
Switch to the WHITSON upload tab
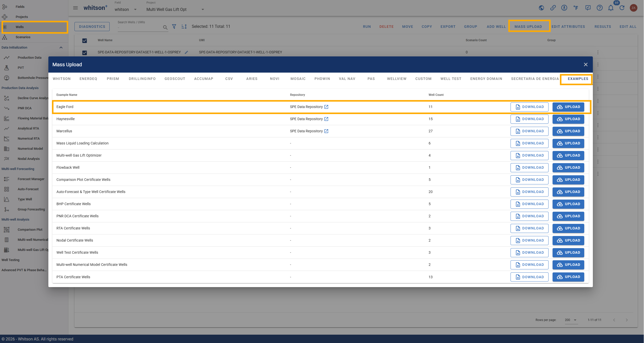(x=62, y=79)
